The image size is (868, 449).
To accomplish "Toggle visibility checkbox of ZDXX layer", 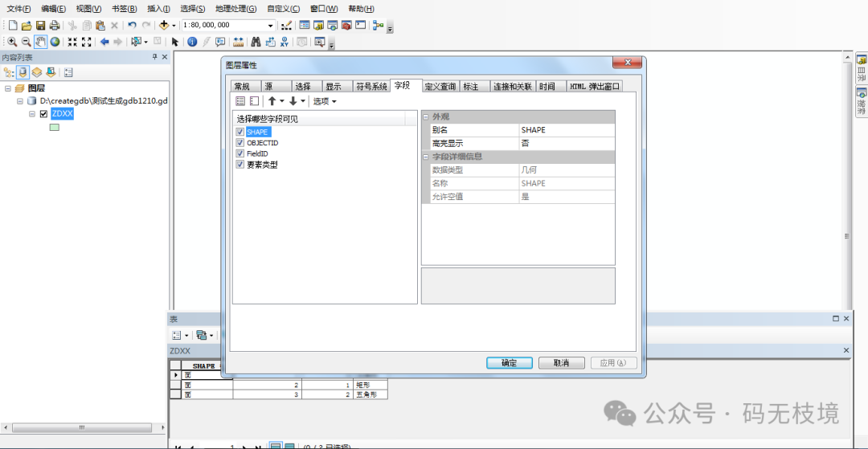I will 43,114.
